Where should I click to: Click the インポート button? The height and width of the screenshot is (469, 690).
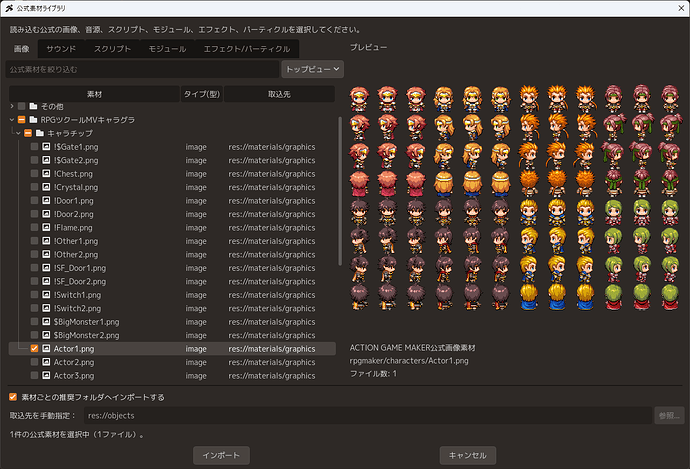pos(221,455)
